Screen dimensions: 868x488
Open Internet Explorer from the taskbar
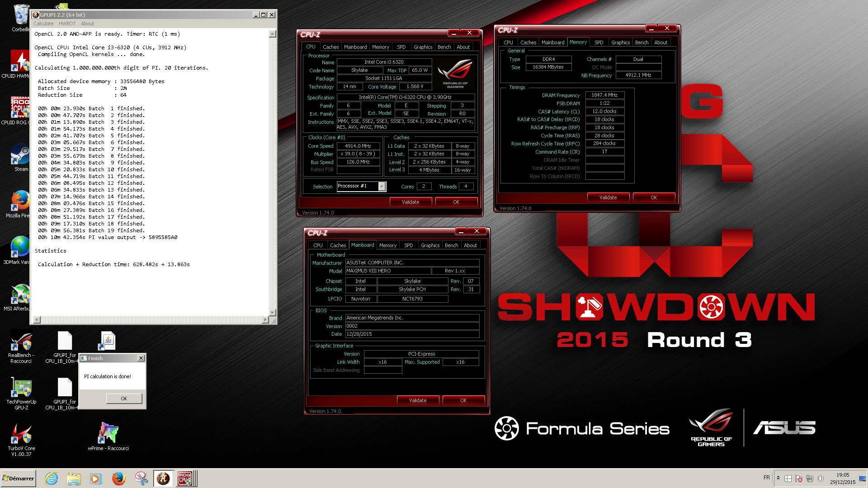pos(52,479)
